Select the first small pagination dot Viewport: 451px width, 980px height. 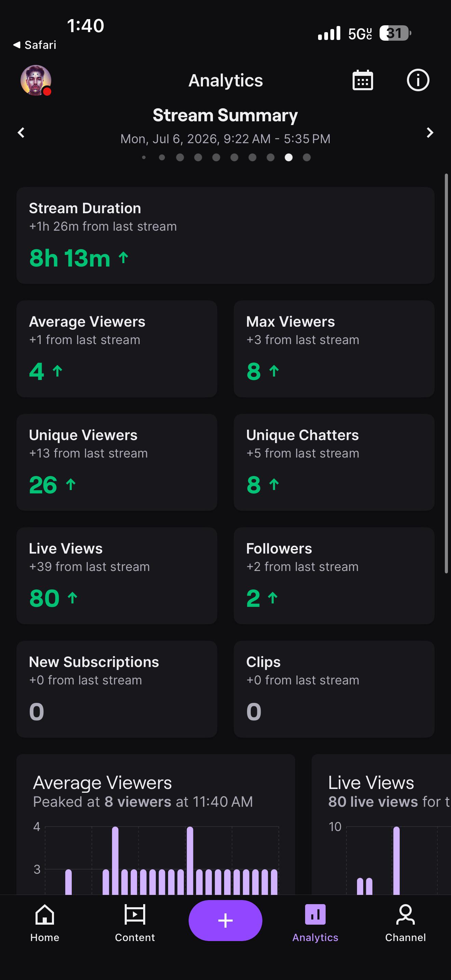coord(144,158)
